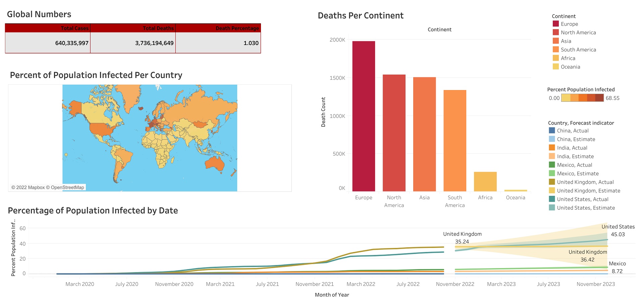Select India, Estimate legend entry
644x300 pixels.
click(575, 157)
